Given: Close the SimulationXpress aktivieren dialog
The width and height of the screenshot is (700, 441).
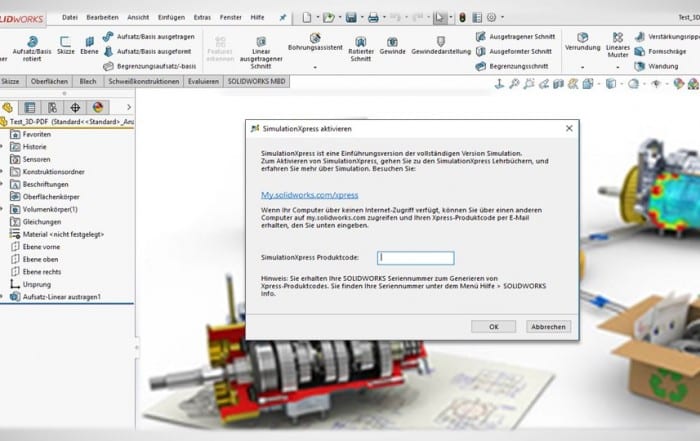Looking at the screenshot, I should click(x=569, y=129).
